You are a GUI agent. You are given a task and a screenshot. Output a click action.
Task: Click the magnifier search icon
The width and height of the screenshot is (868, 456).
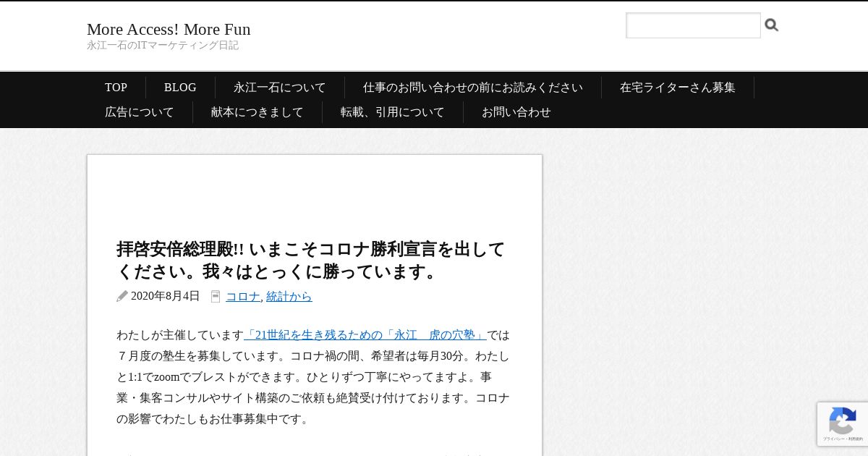[x=772, y=25]
